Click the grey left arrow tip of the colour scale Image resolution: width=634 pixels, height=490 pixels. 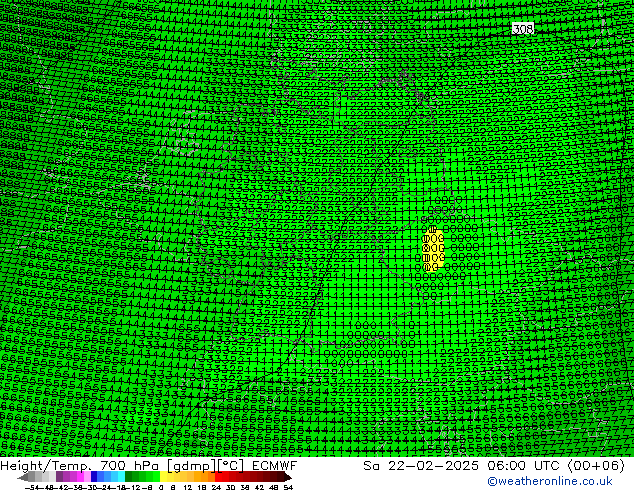(x=22, y=477)
